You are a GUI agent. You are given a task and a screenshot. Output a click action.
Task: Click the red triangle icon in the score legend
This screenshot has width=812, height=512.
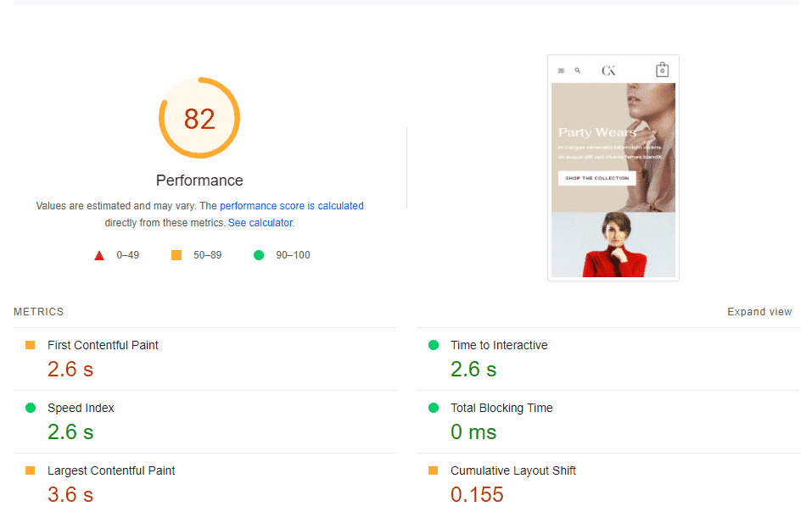pos(99,254)
